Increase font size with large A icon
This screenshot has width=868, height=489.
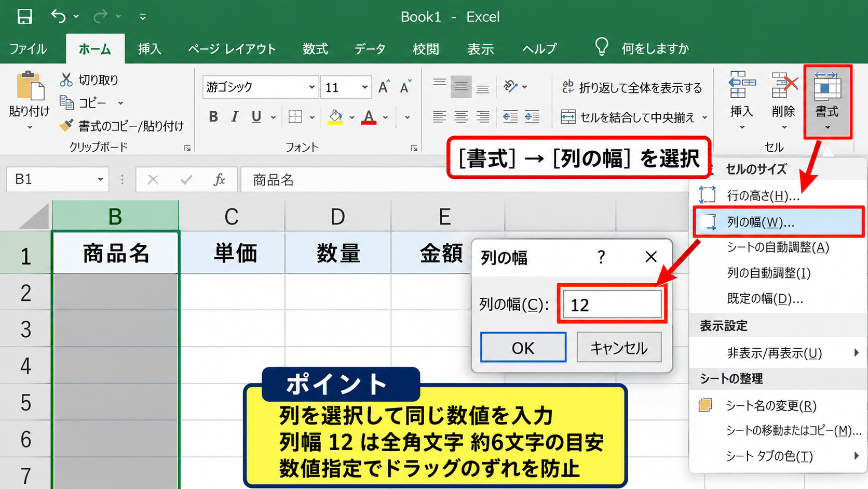[x=384, y=87]
